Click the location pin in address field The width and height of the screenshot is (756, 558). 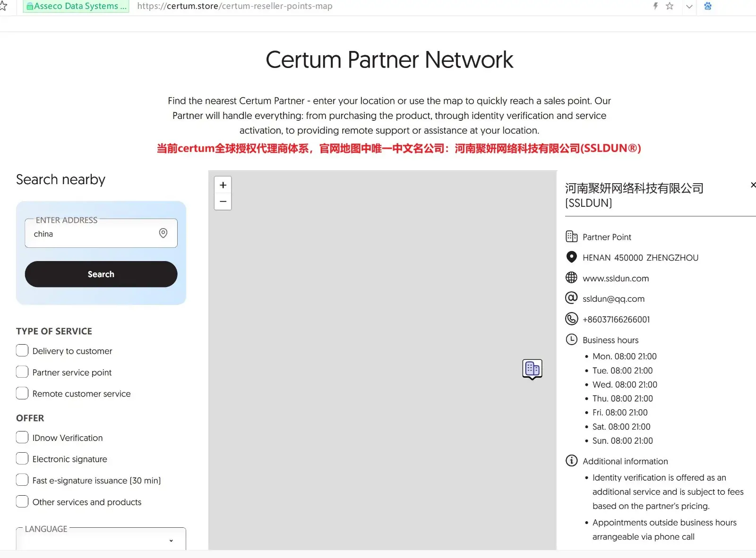point(163,233)
